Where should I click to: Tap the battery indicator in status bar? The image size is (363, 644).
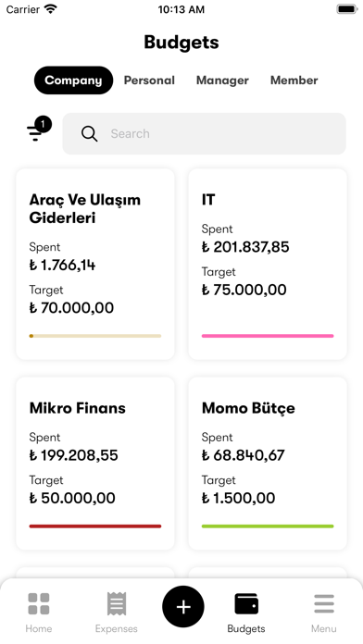347,9
